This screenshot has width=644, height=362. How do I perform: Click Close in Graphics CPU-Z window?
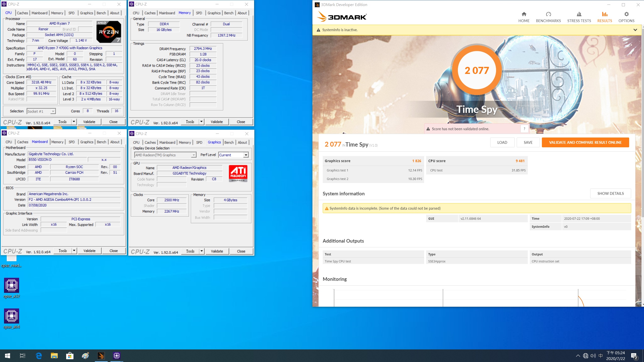pos(241,251)
